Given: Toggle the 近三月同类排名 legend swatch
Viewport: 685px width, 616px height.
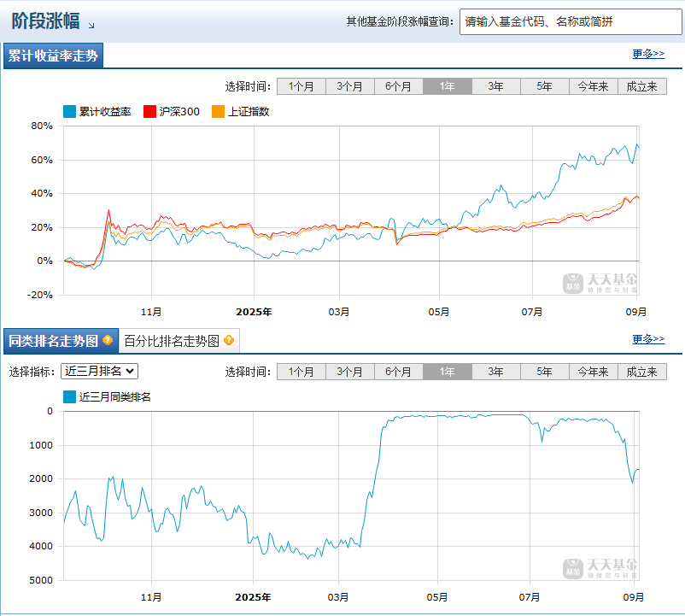Looking at the screenshot, I should pyautogui.click(x=69, y=396).
